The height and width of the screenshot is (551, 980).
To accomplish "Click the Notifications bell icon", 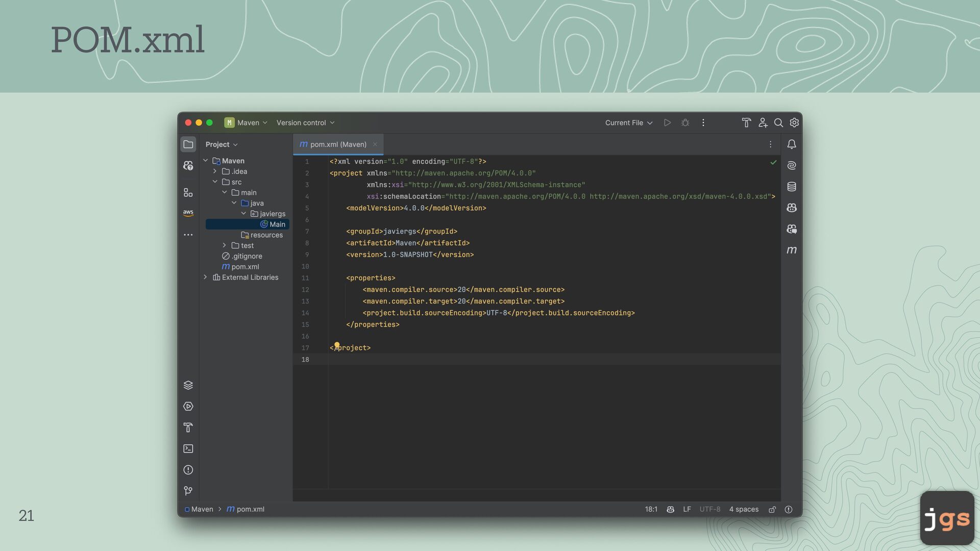I will coord(792,144).
